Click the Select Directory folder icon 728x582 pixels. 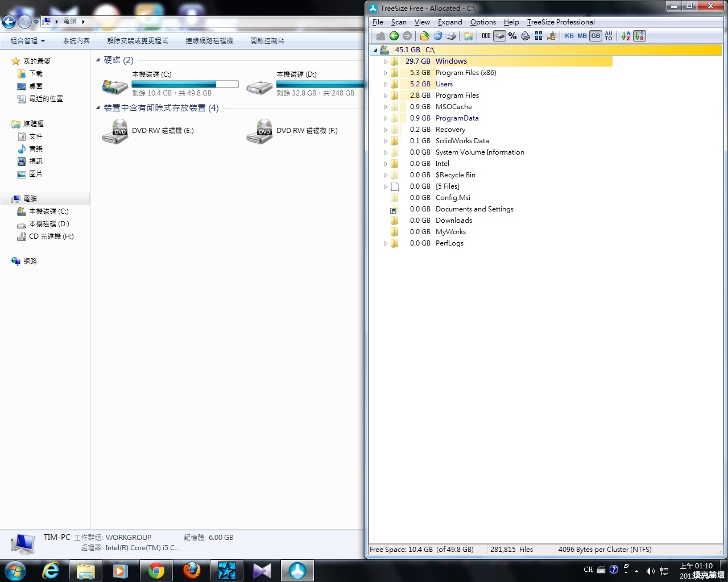tap(424, 36)
